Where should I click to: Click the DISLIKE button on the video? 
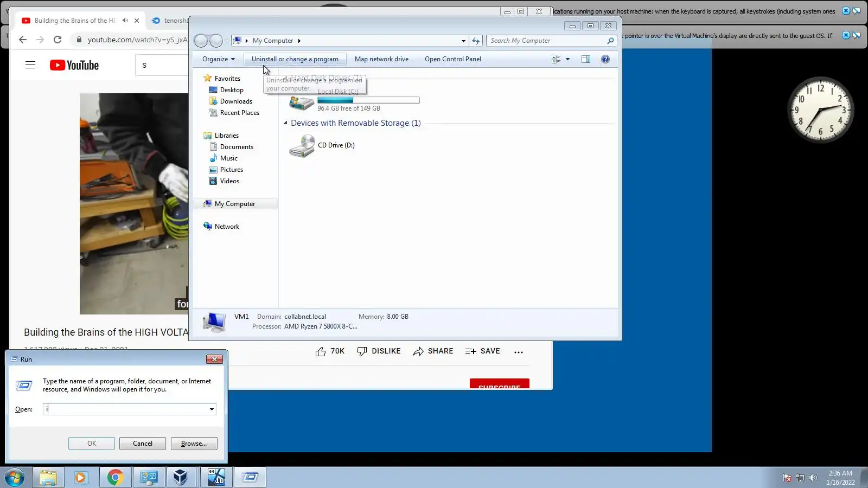(379, 351)
